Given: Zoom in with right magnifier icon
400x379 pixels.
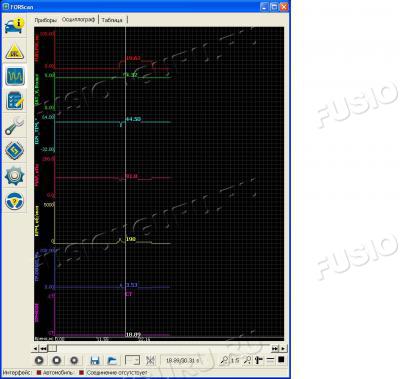Looking at the screenshot, I should pos(247,360).
